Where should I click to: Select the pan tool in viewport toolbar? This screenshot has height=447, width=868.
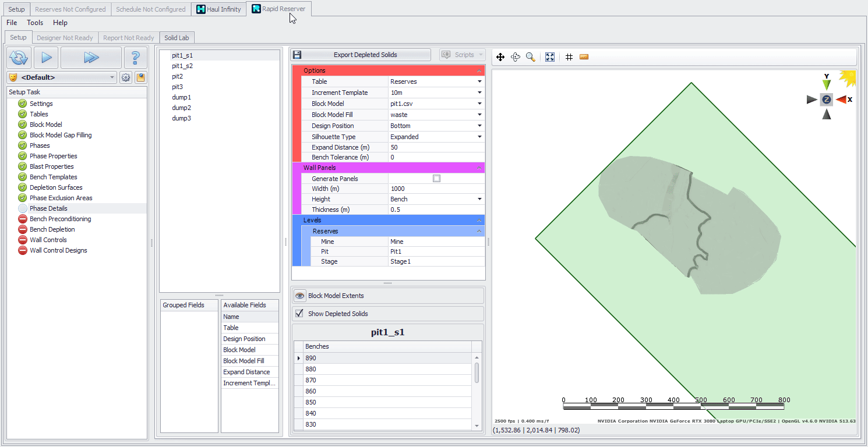coord(500,57)
